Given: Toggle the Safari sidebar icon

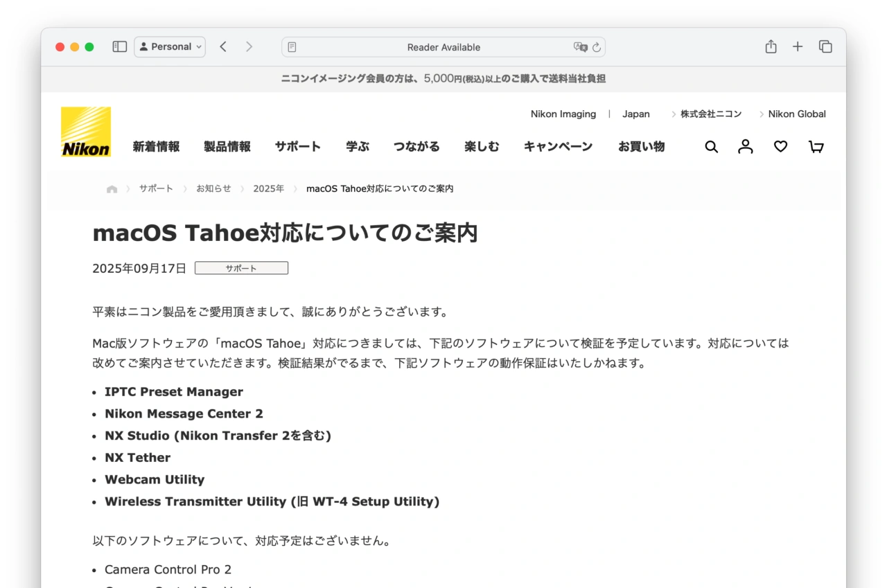Looking at the screenshot, I should click(x=119, y=46).
